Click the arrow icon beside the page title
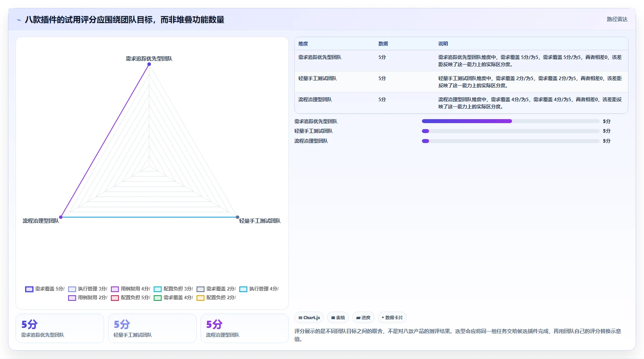Screen dimensions: 644x359 (19, 20)
